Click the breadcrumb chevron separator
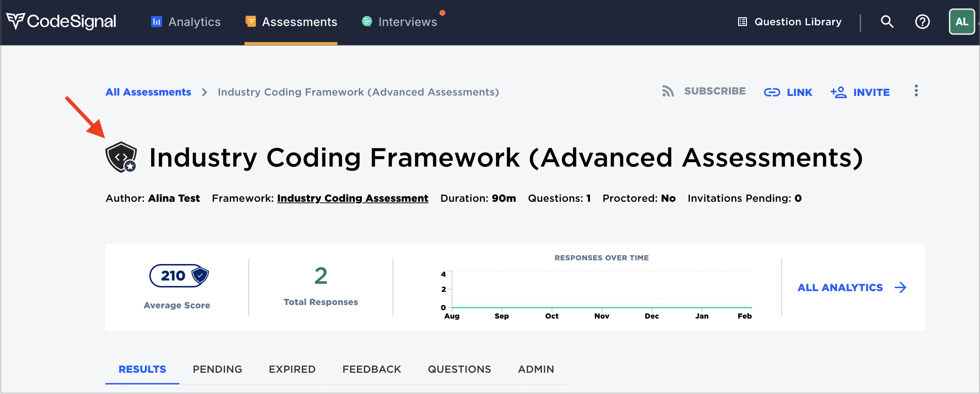 pyautogui.click(x=204, y=92)
